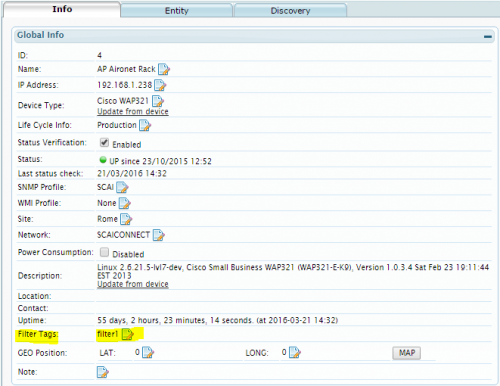Screen dimensions: 500x386
Task: Enable the Power Consumption checkbox
Action: point(104,252)
